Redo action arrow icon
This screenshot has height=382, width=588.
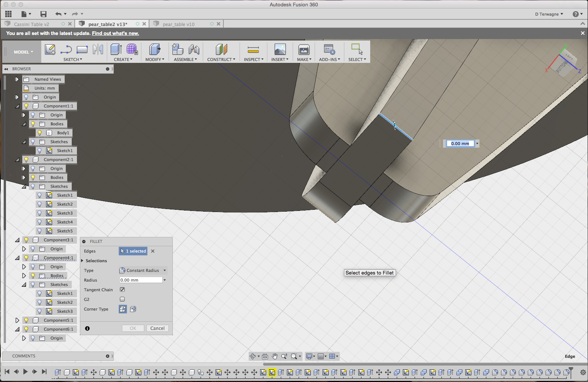(75, 14)
